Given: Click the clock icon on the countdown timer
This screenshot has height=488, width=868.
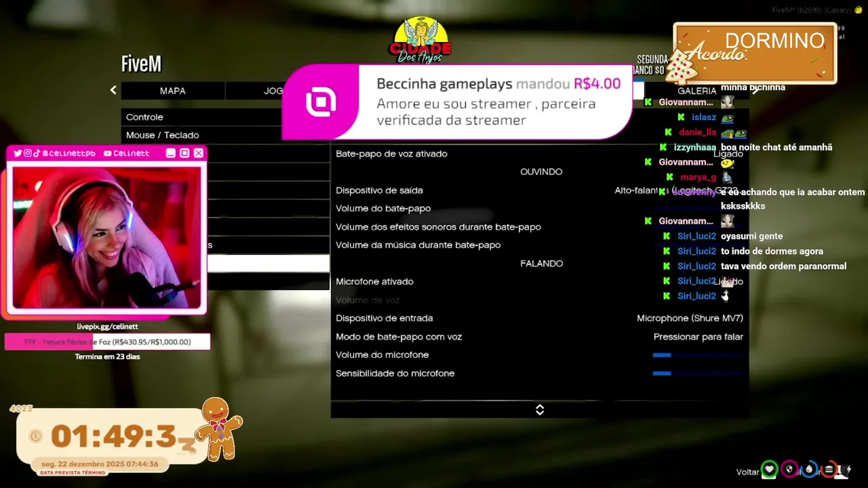Looking at the screenshot, I should (35, 436).
